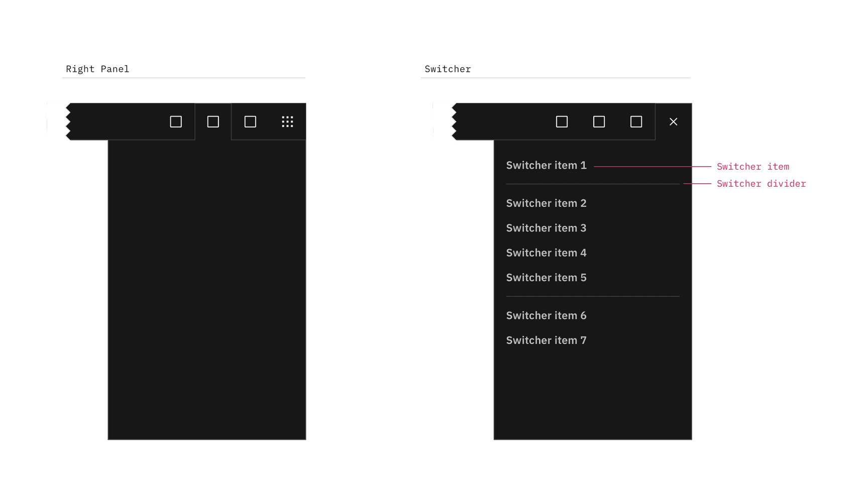The image size is (868, 502).
Task: Select Switcher item 2
Action: 546,203
